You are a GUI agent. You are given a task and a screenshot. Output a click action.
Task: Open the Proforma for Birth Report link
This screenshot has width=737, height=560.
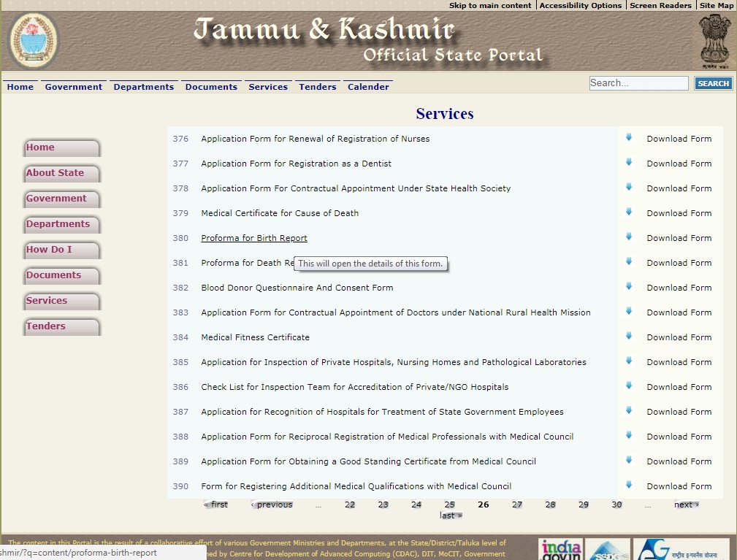[253, 238]
